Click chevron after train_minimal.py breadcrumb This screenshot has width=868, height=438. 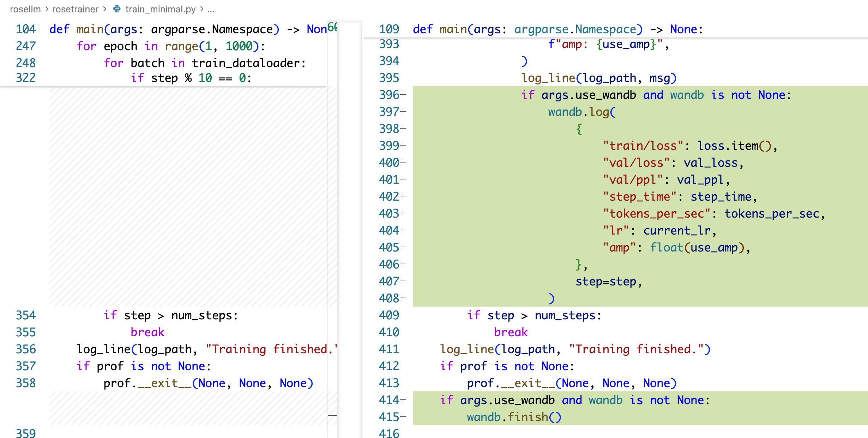coord(202,9)
